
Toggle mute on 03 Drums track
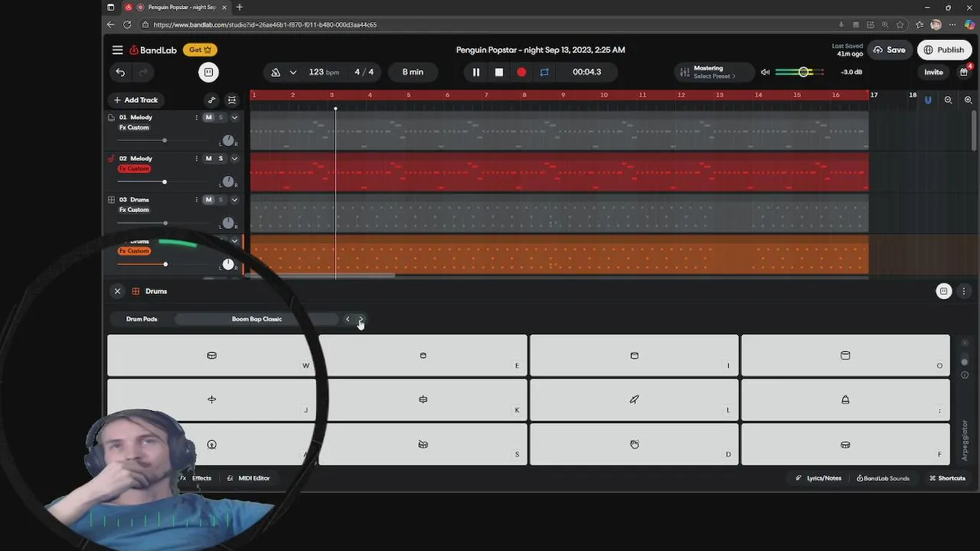208,200
